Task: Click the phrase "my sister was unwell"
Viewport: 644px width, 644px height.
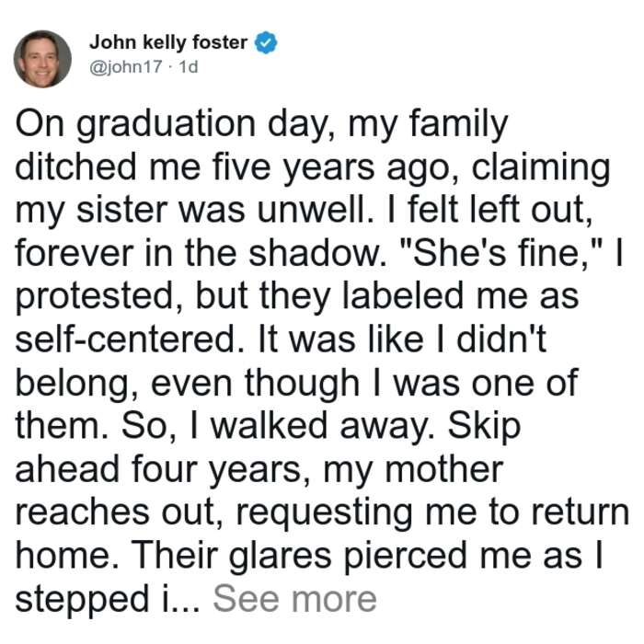Action: click(195, 211)
